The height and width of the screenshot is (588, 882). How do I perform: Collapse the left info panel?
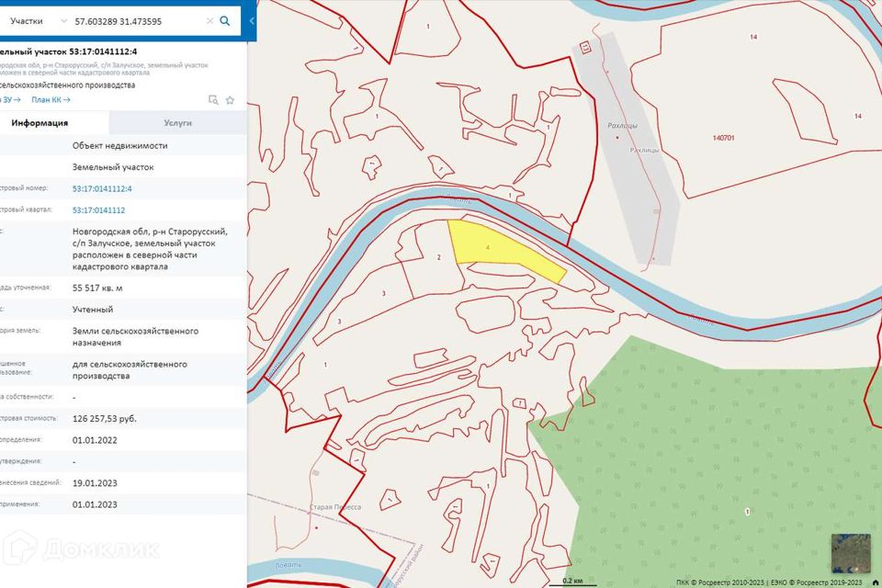(x=252, y=20)
